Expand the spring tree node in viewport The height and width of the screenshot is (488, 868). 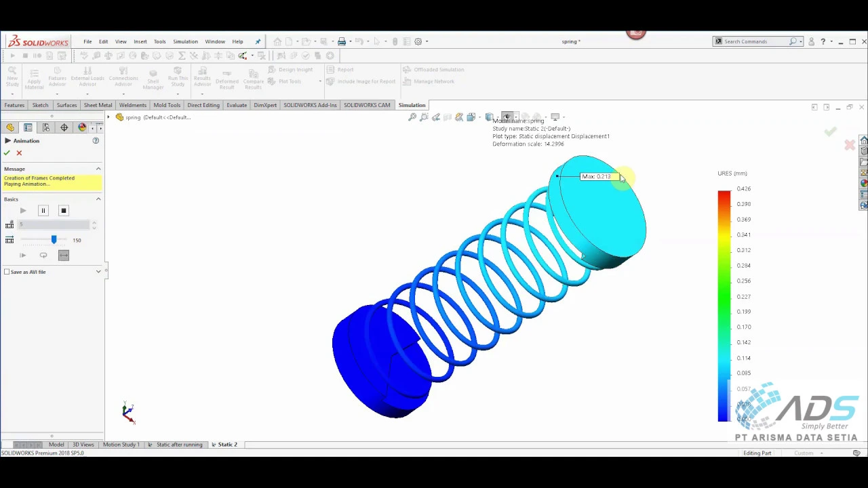click(108, 117)
